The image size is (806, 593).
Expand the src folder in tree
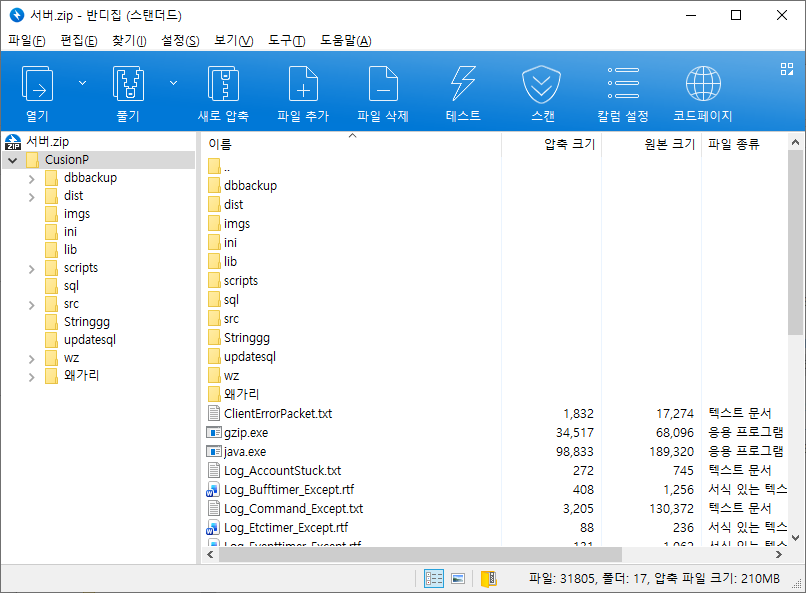click(31, 305)
